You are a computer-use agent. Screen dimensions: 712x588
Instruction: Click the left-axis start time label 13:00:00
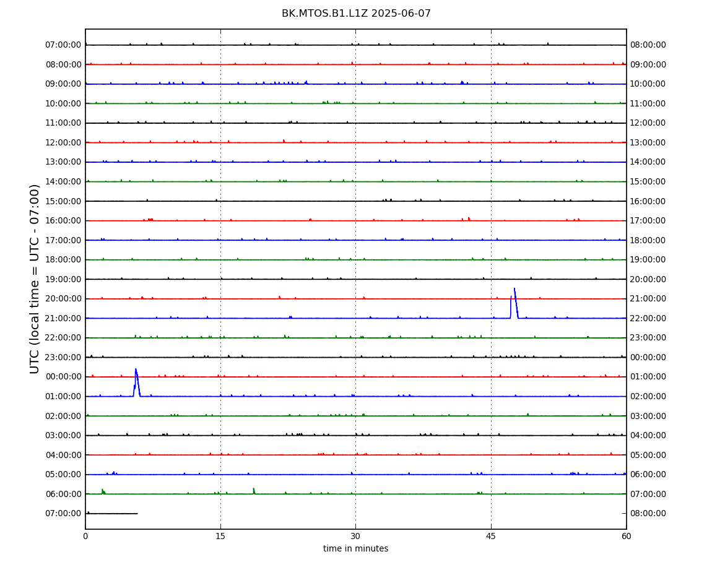pyautogui.click(x=64, y=162)
